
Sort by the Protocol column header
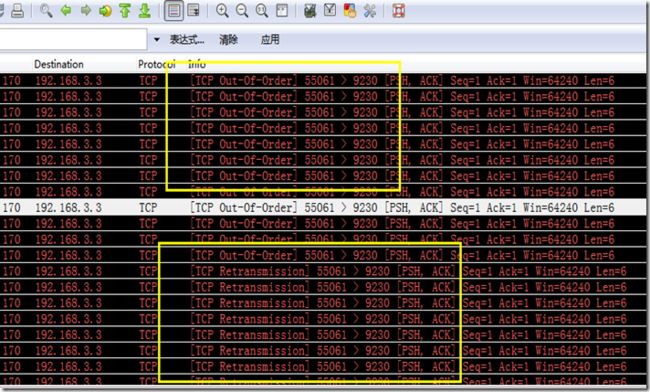tap(157, 64)
